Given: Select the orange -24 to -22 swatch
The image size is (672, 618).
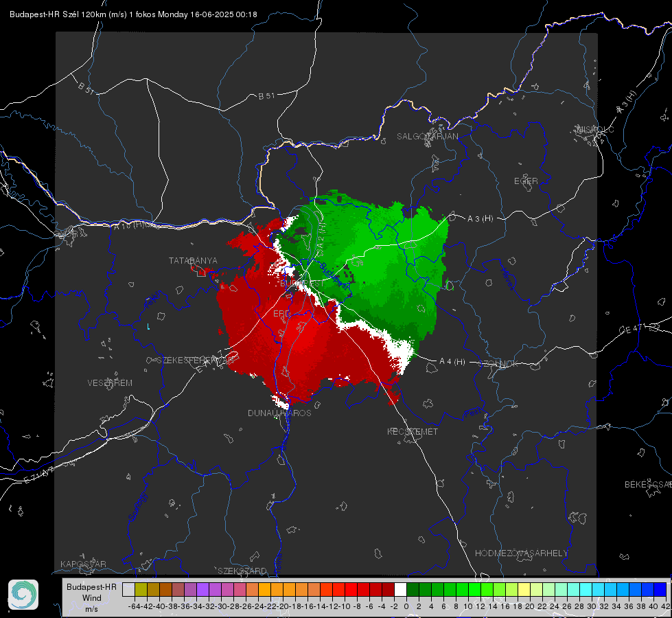Looking at the screenshot, I should 264,589.
